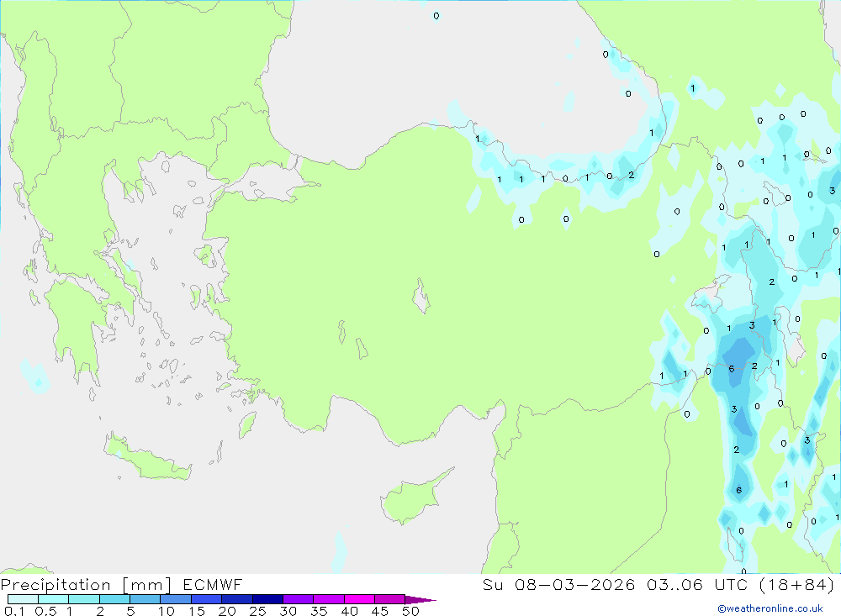Click the '0.1' legend scale label

pos(14,611)
